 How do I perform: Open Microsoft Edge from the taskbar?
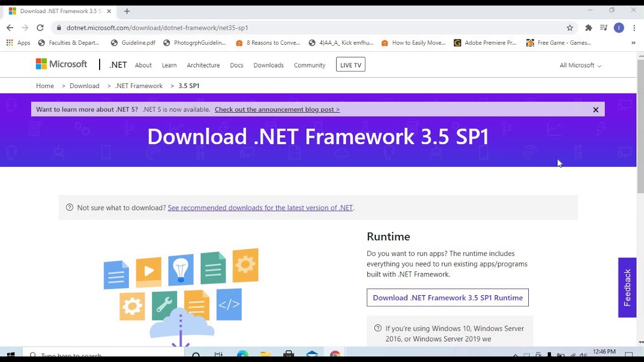click(x=243, y=354)
